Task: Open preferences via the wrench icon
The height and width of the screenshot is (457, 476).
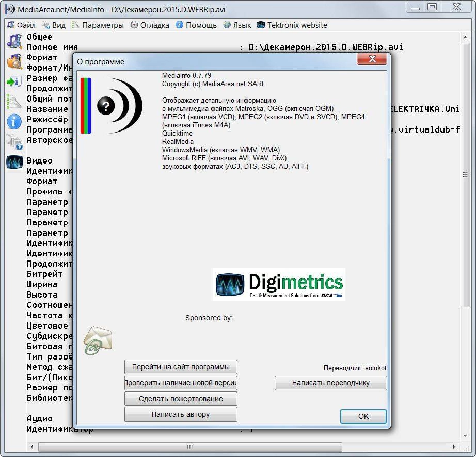Action: (x=14, y=102)
